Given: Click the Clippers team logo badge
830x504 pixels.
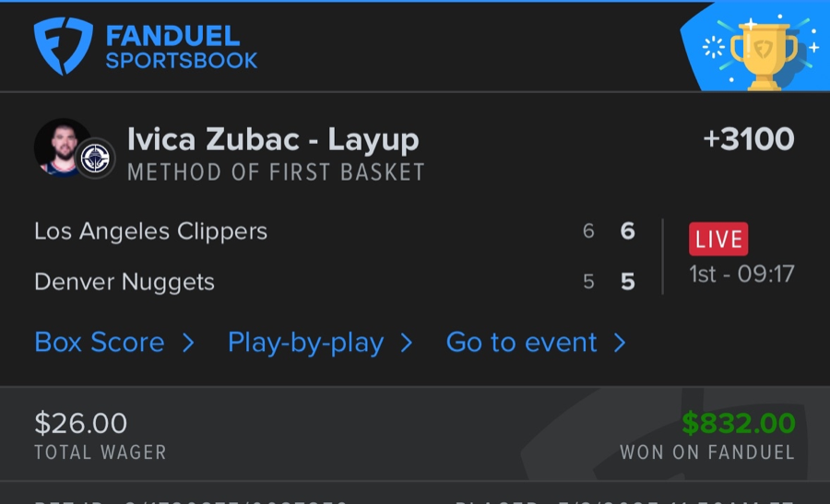Looking at the screenshot, I should [95, 158].
